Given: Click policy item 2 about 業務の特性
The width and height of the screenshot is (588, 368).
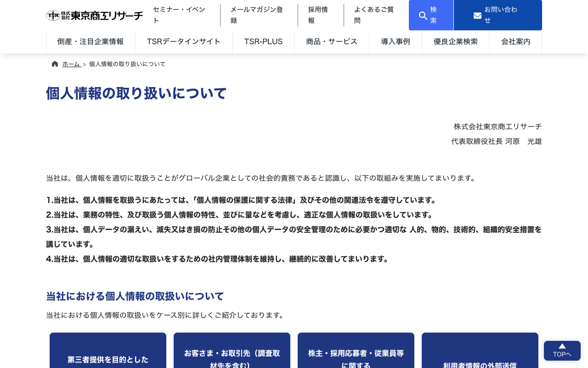Looking at the screenshot, I should [x=240, y=215].
